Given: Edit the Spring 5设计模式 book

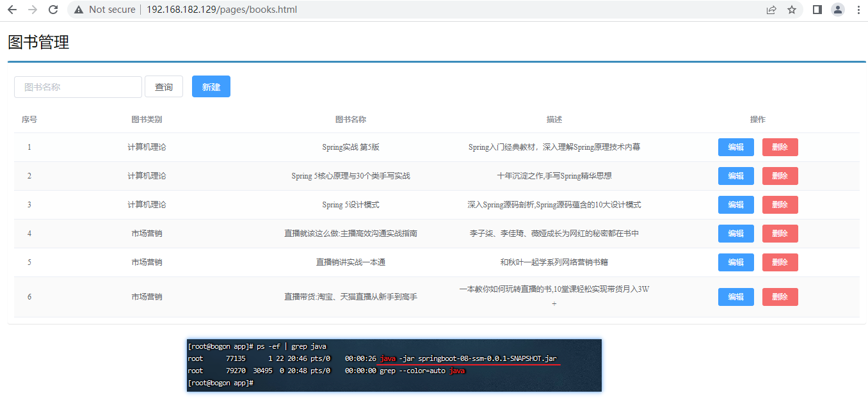Looking at the screenshot, I should point(735,205).
